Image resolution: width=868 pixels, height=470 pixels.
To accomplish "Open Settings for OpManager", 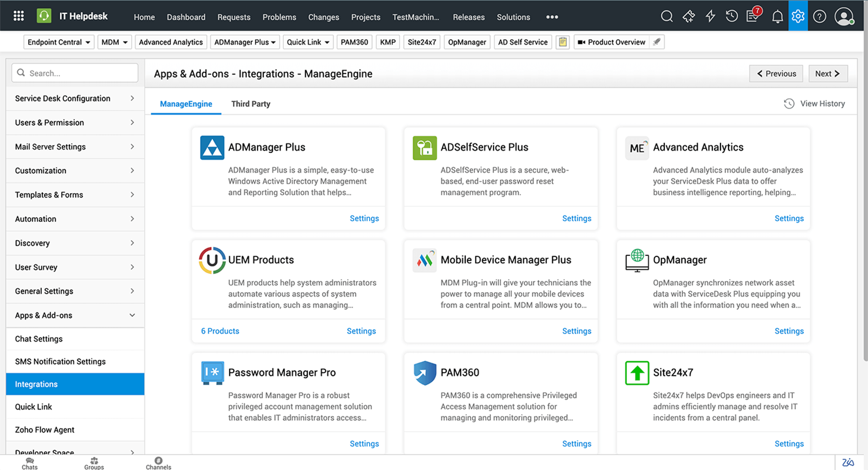I will tap(789, 331).
